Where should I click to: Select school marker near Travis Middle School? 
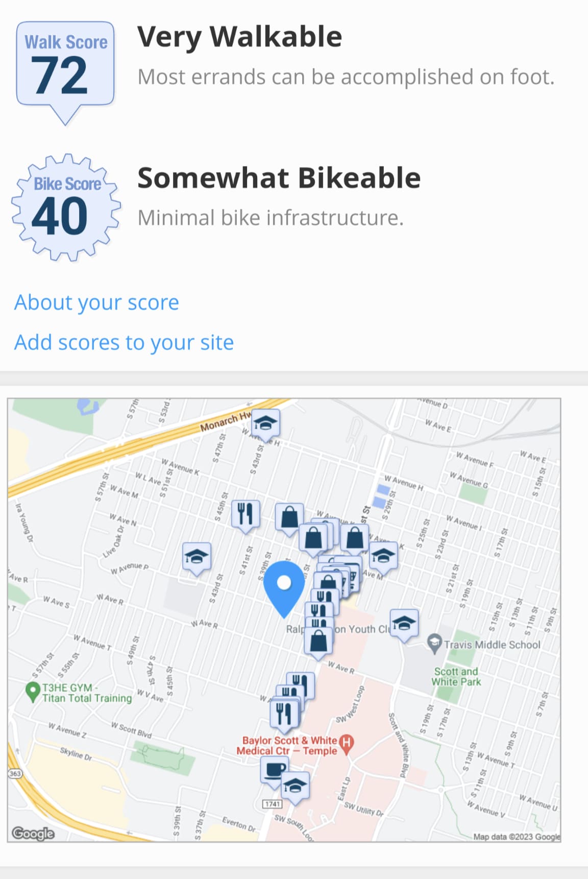(x=404, y=624)
